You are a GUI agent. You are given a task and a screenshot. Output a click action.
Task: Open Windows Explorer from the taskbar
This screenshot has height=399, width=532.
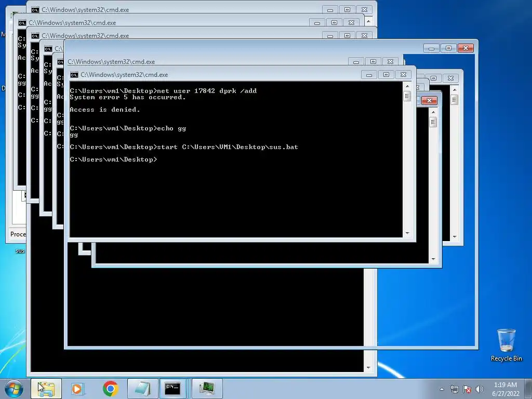[46, 389]
